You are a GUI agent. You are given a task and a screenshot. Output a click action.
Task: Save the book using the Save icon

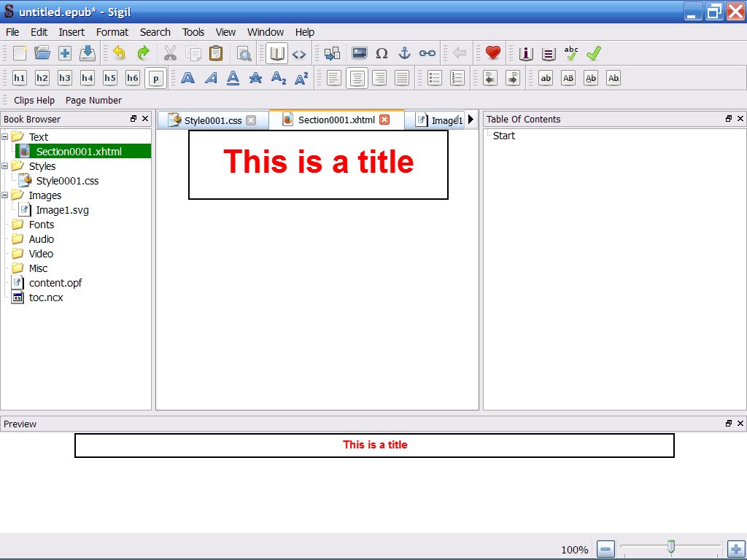[88, 53]
